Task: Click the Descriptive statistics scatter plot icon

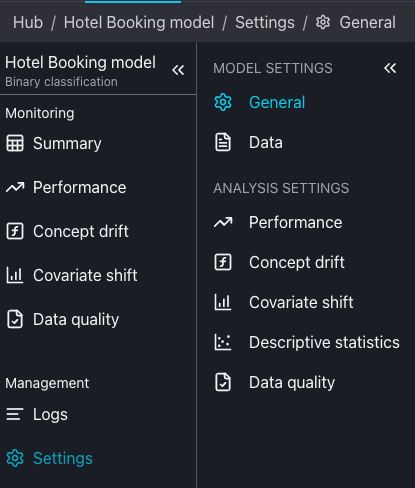Action: click(x=223, y=342)
